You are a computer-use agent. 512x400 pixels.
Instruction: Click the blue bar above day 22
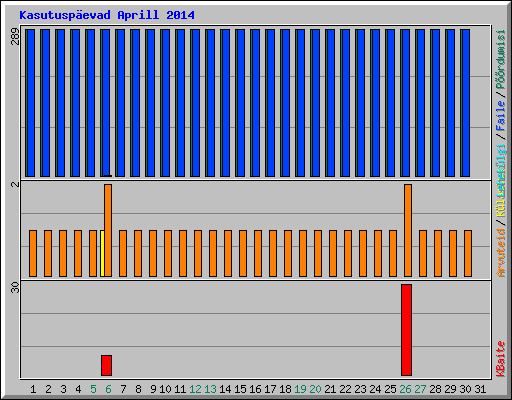pyautogui.click(x=345, y=103)
